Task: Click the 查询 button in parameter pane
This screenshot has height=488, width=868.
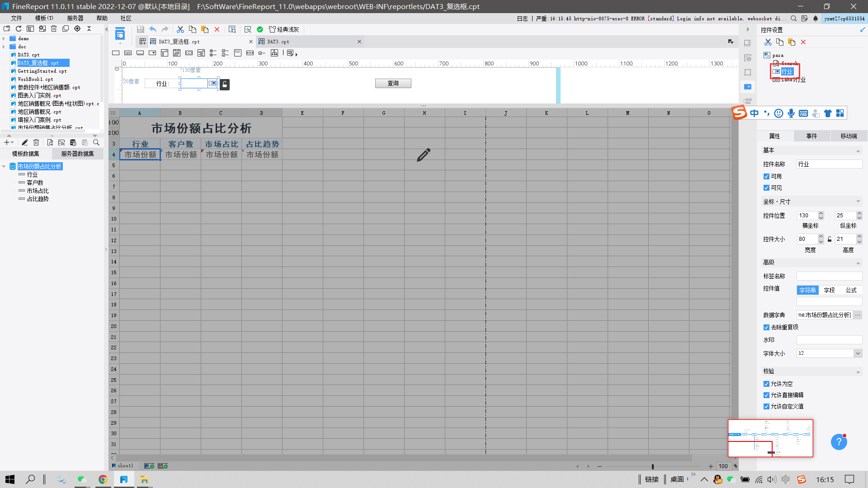Action: (393, 83)
